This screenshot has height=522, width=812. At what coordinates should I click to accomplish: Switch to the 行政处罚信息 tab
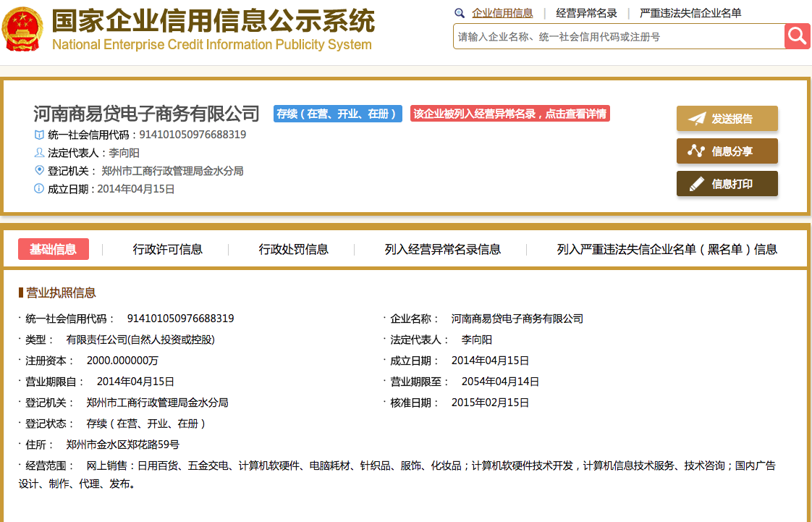293,249
